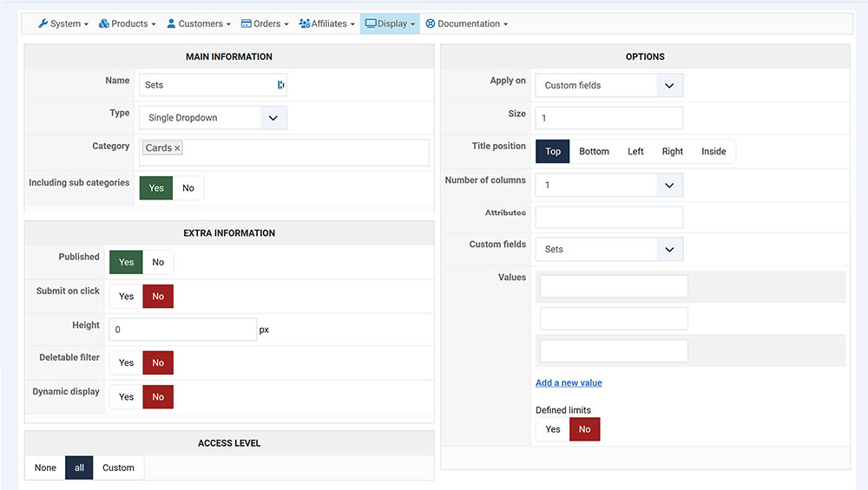Click the cubes icon beside Products
This screenshot has height=490, width=868.
(104, 23)
